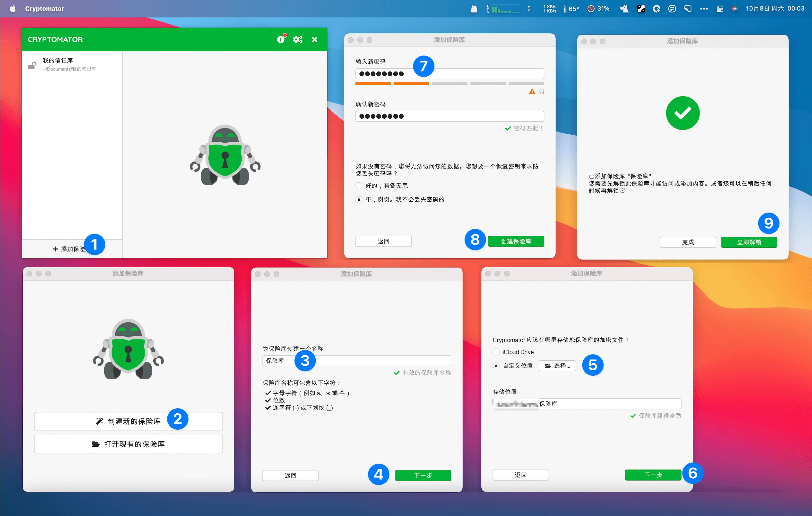
Task: Select the 好的，有备无患 recovery key option
Action: point(359,186)
